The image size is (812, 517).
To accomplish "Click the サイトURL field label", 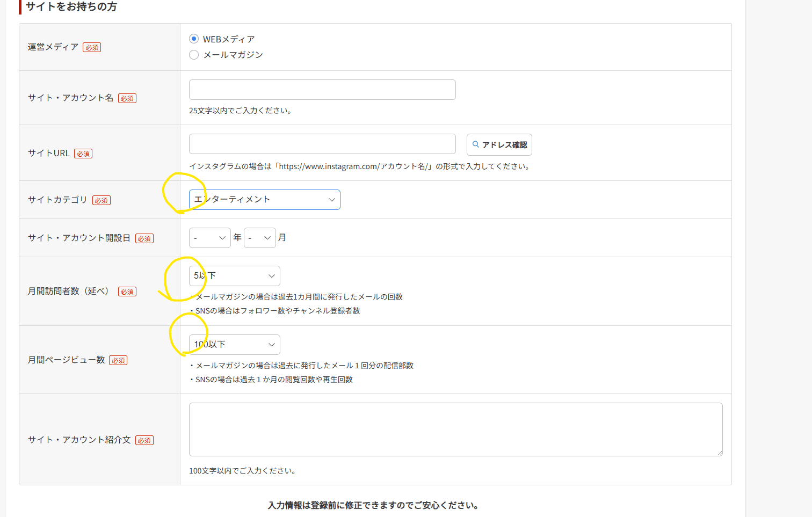I will pos(49,154).
